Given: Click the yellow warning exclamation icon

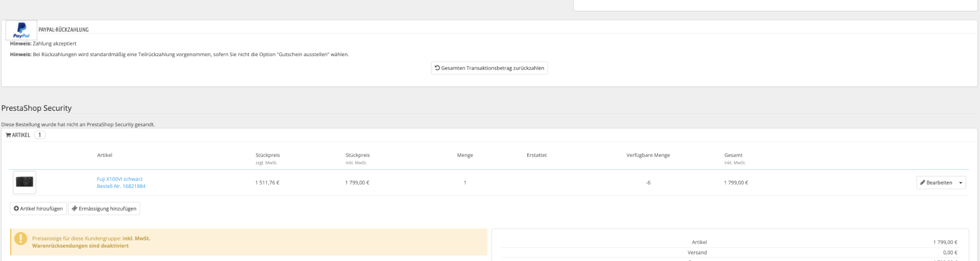Looking at the screenshot, I should pos(20,239).
